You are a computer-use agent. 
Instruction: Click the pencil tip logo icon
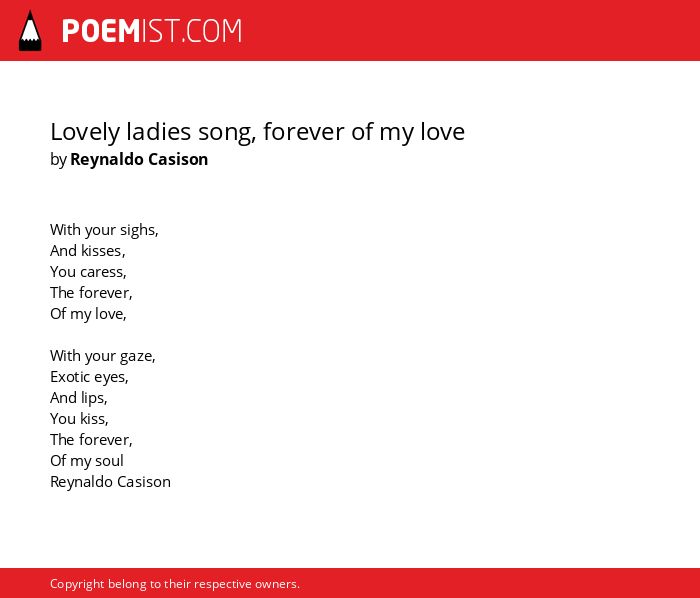[x=30, y=31]
